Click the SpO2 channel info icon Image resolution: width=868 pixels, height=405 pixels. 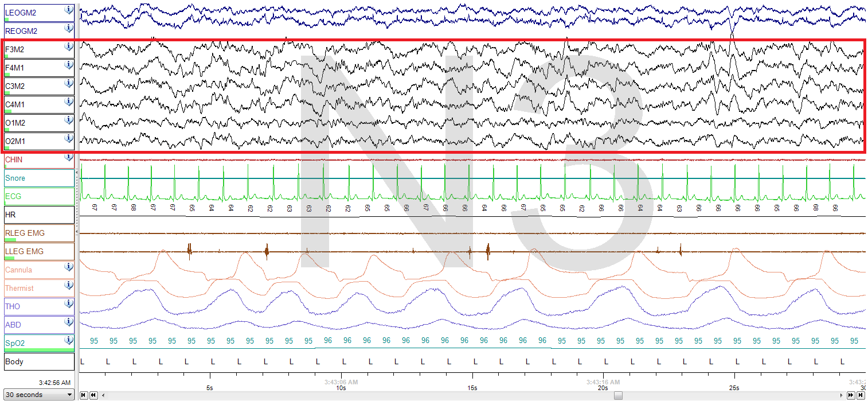tap(69, 340)
